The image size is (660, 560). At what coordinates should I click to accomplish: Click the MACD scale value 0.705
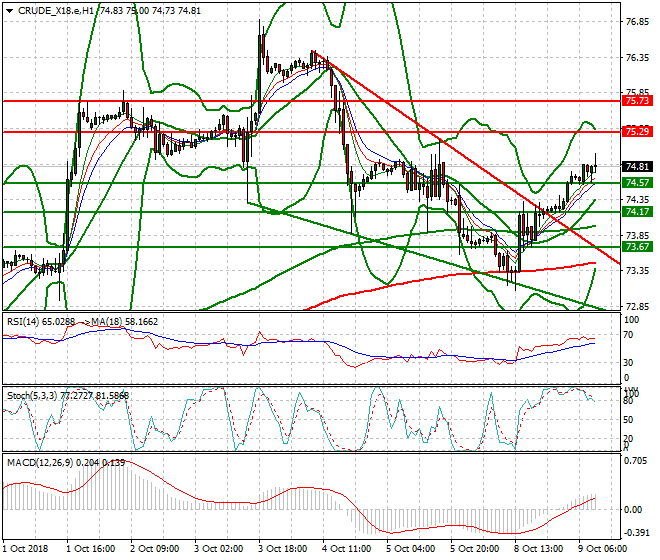point(636,461)
